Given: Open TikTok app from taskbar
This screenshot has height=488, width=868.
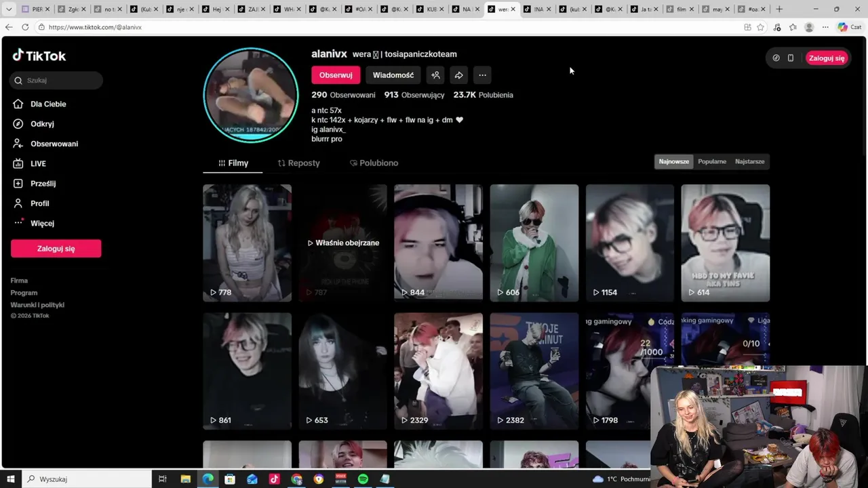Looking at the screenshot, I should [274, 479].
